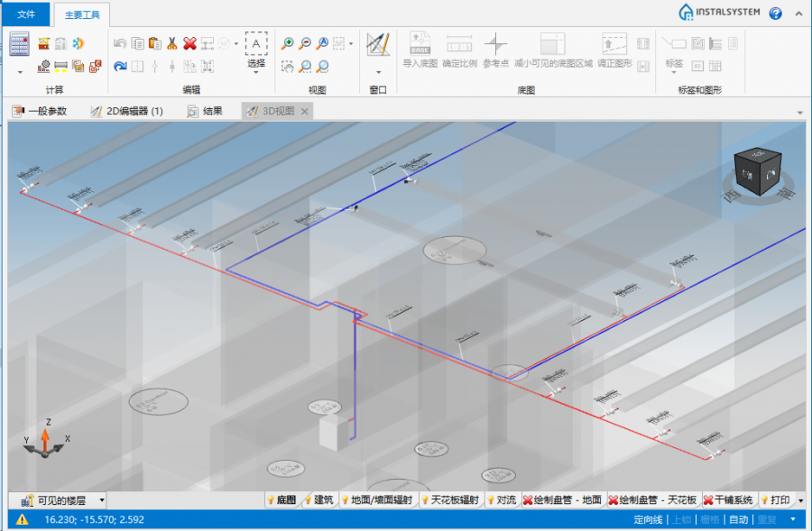Click the blue redo arrow icon
The image size is (812, 531).
coord(119,66)
